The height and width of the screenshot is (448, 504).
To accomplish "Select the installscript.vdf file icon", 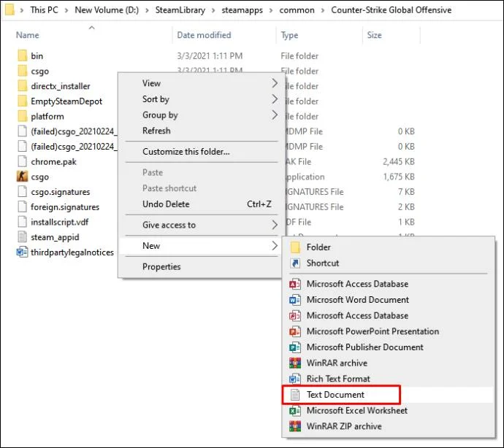I will [22, 222].
